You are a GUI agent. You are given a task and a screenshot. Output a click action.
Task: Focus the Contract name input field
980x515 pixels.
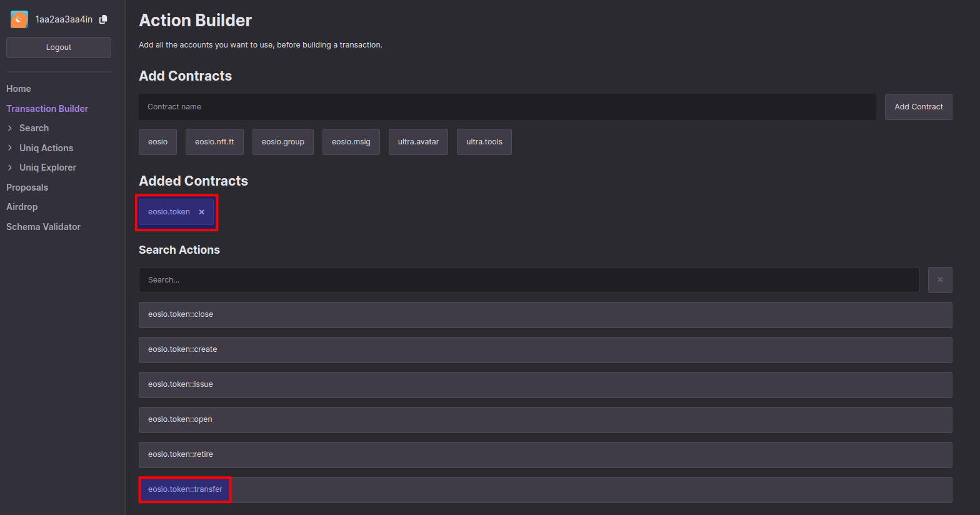tap(507, 107)
